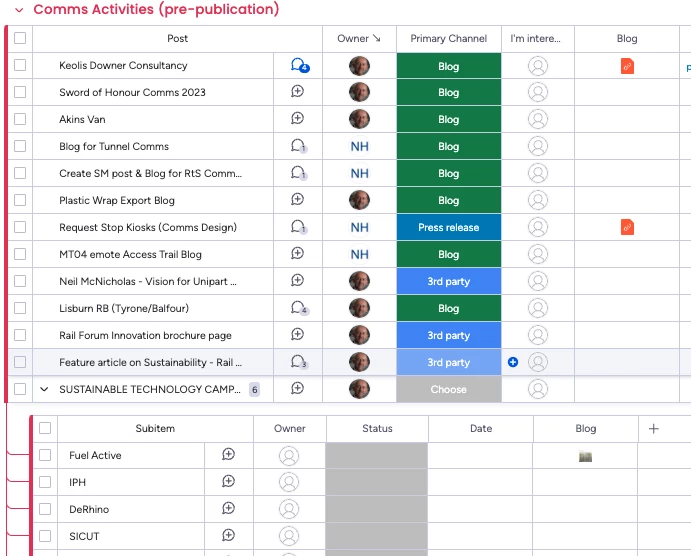Click the Post column header
This screenshot has height=556, width=691.
click(x=178, y=39)
